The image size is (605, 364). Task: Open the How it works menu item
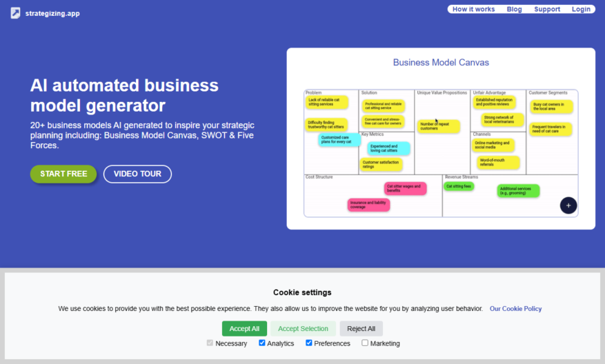tap(473, 9)
